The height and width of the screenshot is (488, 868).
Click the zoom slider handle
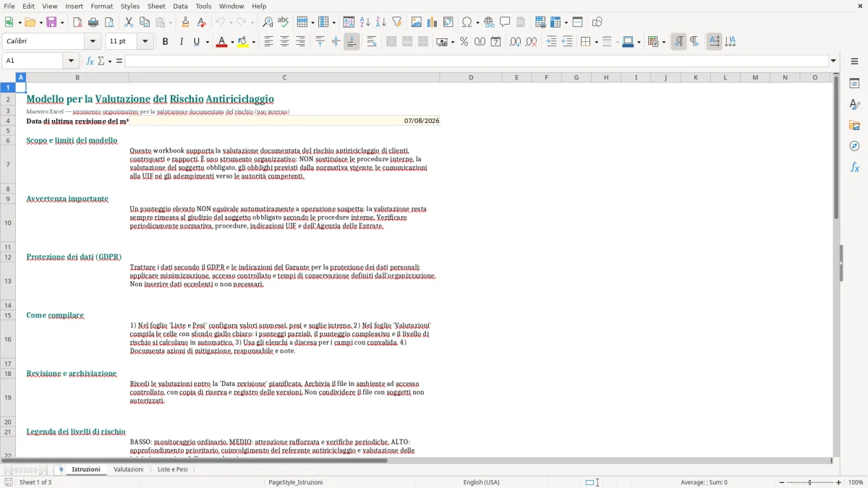(x=810, y=482)
